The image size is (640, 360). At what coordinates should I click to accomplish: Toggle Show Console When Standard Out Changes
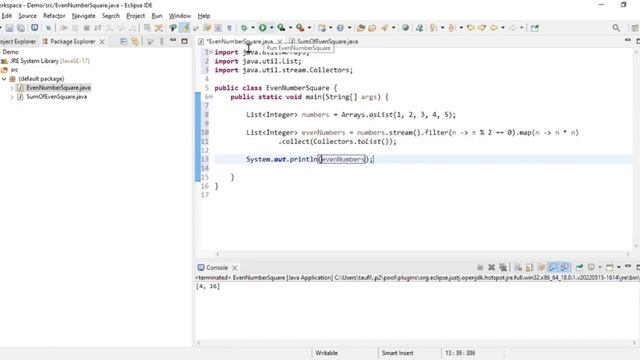553,267
